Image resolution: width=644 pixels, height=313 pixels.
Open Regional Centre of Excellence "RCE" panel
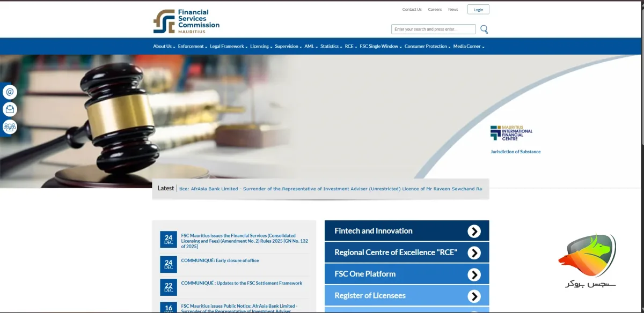tap(407, 252)
